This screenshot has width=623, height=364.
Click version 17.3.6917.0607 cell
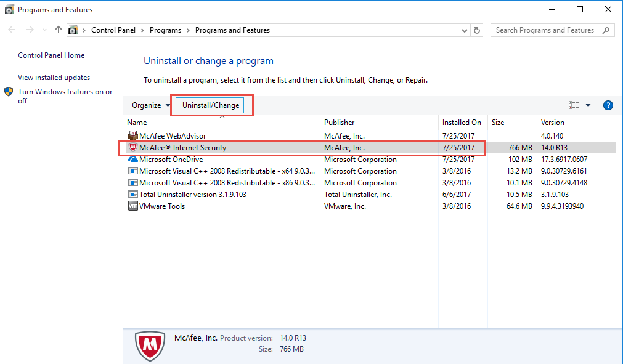tap(564, 159)
